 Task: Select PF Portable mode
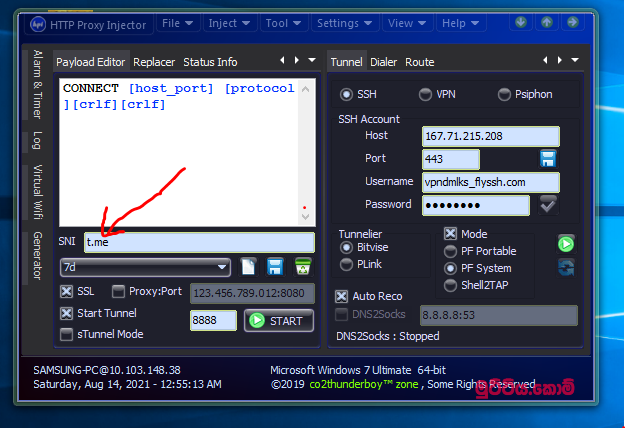coord(450,251)
